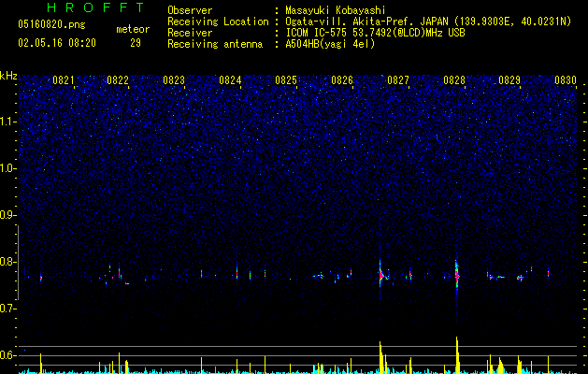Click the Receiving Location label
588x374 pixels.
click(x=218, y=22)
